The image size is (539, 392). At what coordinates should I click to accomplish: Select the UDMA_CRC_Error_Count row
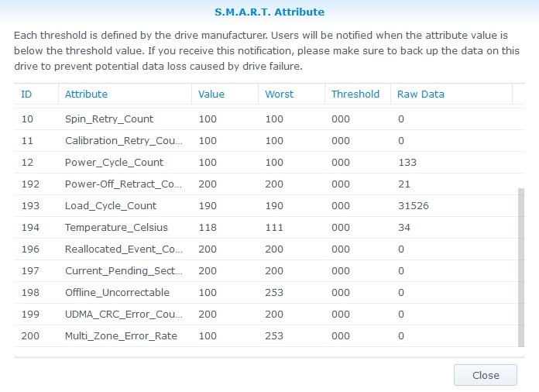coord(123,315)
